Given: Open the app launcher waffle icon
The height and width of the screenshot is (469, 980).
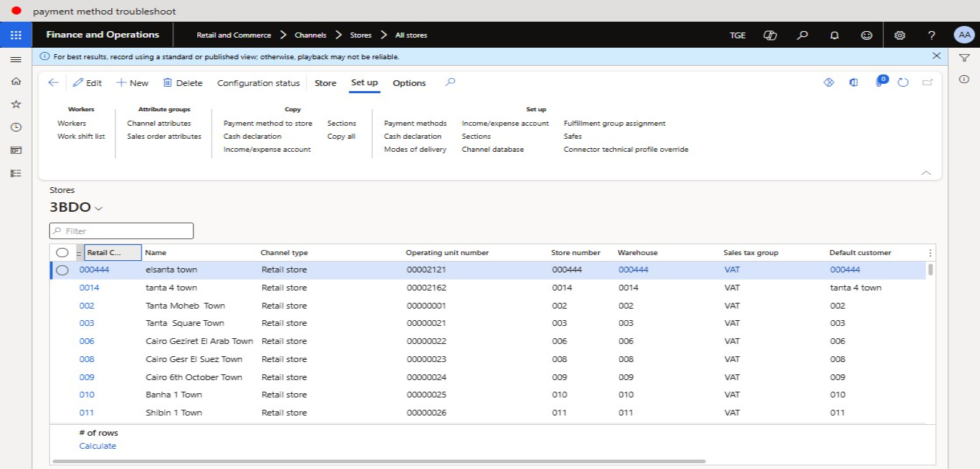Looking at the screenshot, I should point(16,35).
